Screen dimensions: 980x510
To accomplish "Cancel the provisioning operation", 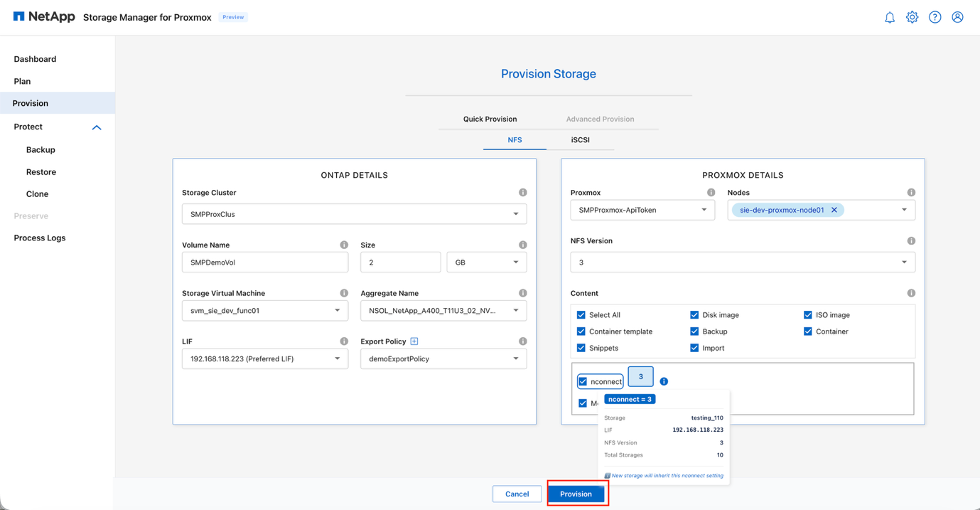I will pos(517,494).
